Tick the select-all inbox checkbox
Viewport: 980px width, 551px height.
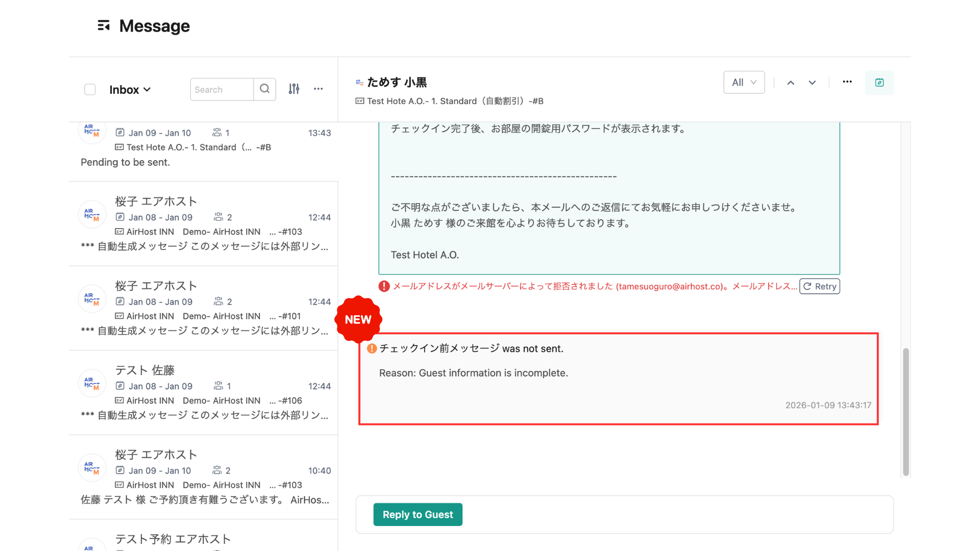(90, 89)
